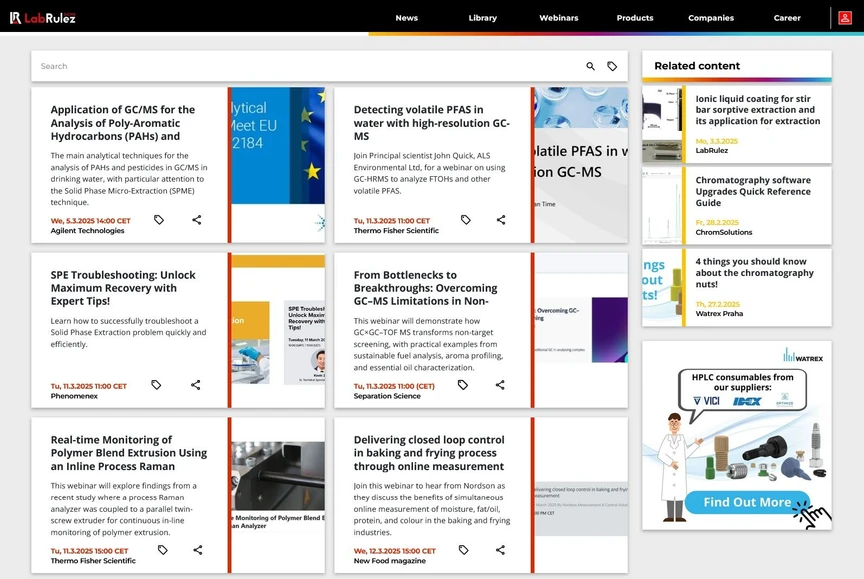864x579 pixels.
Task: Click the SPE Troubleshooting thumbnail image
Action: point(278,331)
